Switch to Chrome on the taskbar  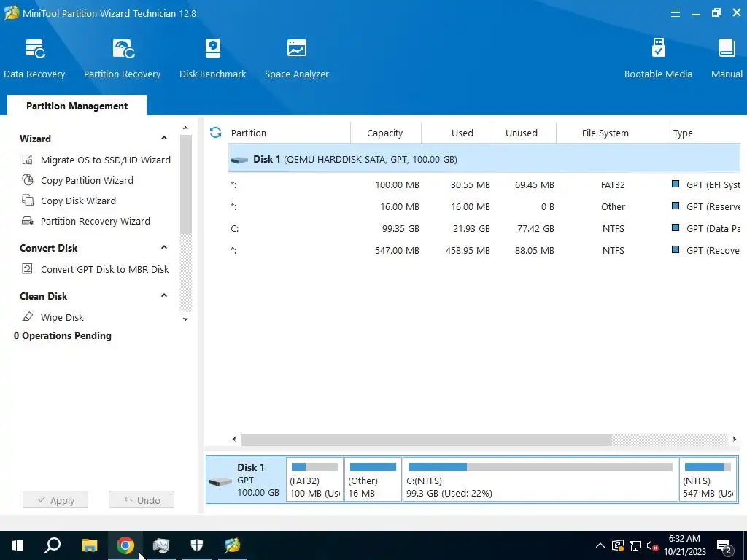[125, 545]
